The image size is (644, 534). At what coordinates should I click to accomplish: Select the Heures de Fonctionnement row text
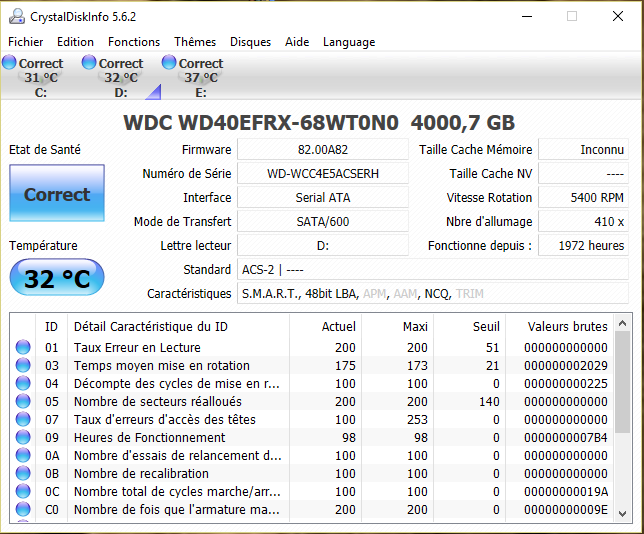click(x=150, y=437)
